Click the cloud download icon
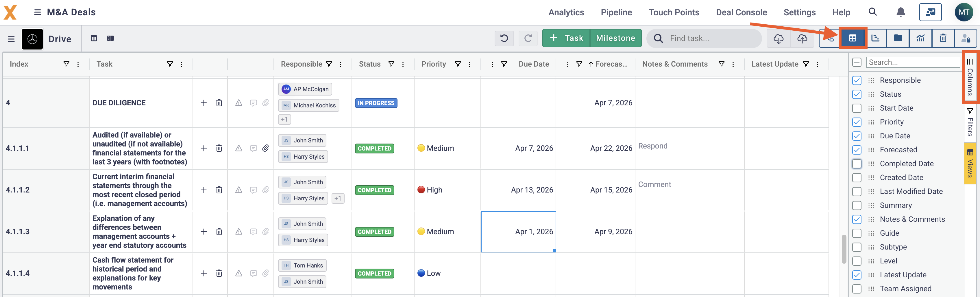The width and height of the screenshot is (980, 297). [x=779, y=38]
